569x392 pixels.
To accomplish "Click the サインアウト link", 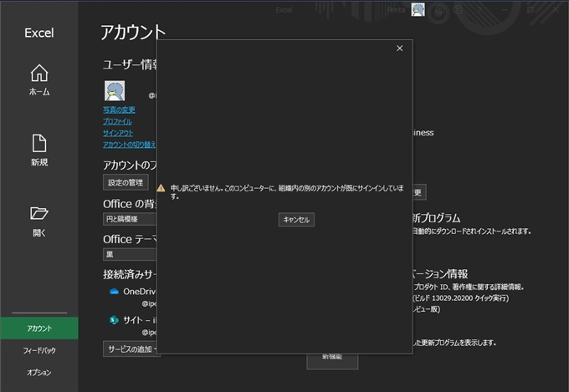I will (x=118, y=133).
